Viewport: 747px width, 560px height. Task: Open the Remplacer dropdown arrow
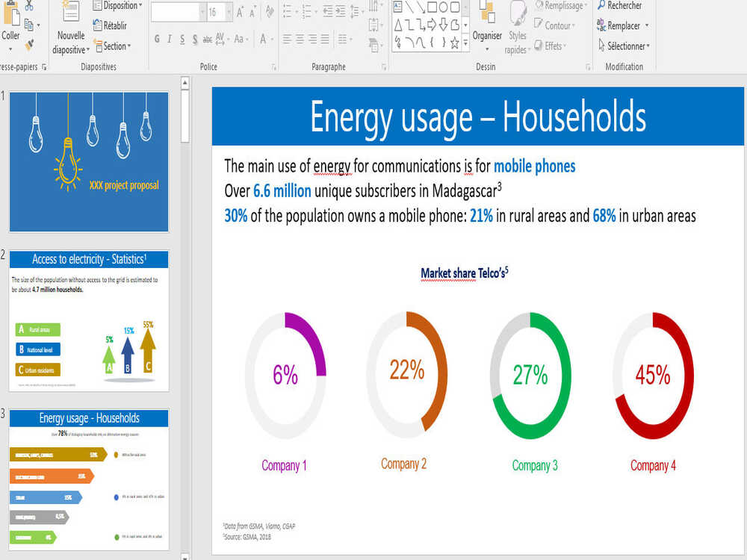pos(646,25)
